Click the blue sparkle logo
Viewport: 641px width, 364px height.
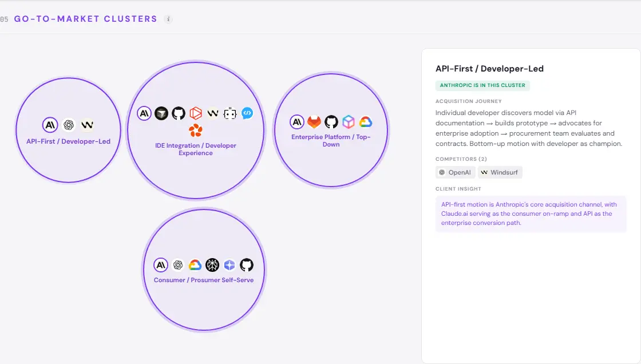tap(230, 265)
